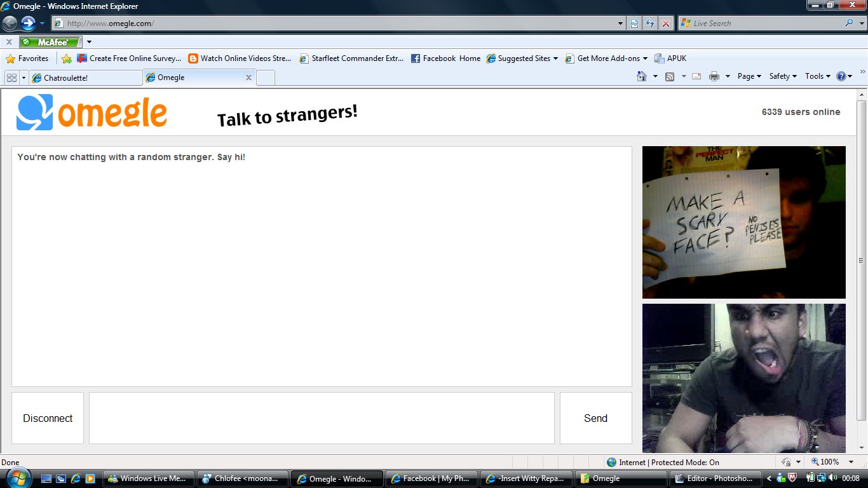Image resolution: width=868 pixels, height=488 pixels.
Task: Open Watch Online Videos Stre... favorite
Action: [x=240, y=58]
